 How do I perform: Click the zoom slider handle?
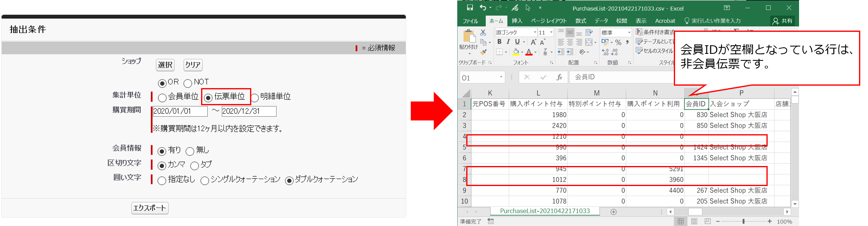(743, 222)
